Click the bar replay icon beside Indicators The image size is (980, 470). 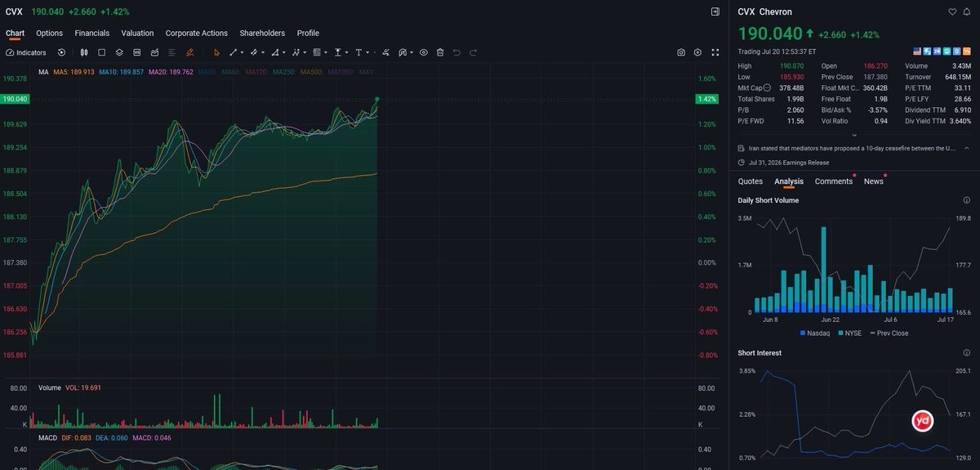point(61,52)
